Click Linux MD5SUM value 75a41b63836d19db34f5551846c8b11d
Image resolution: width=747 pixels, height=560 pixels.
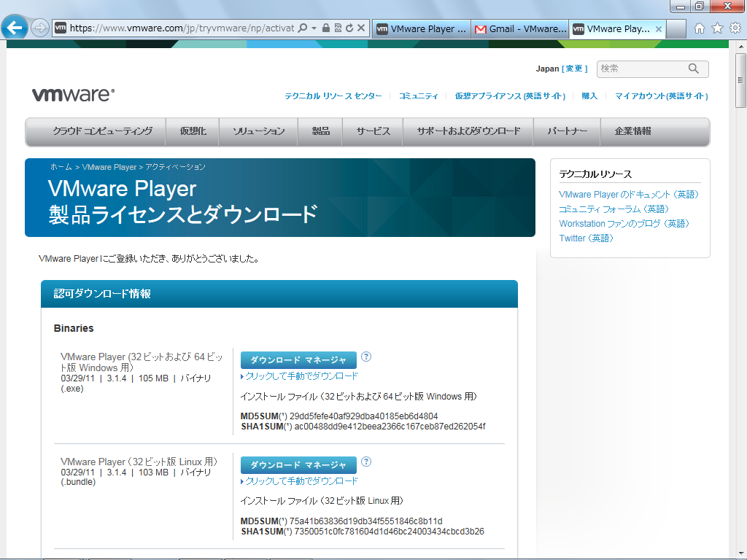pyautogui.click(x=366, y=521)
